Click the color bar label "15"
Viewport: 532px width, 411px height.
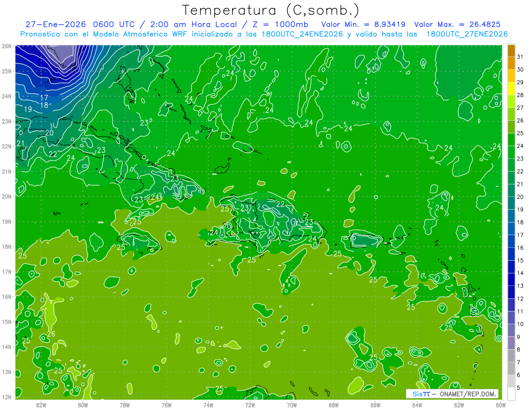(x=520, y=260)
